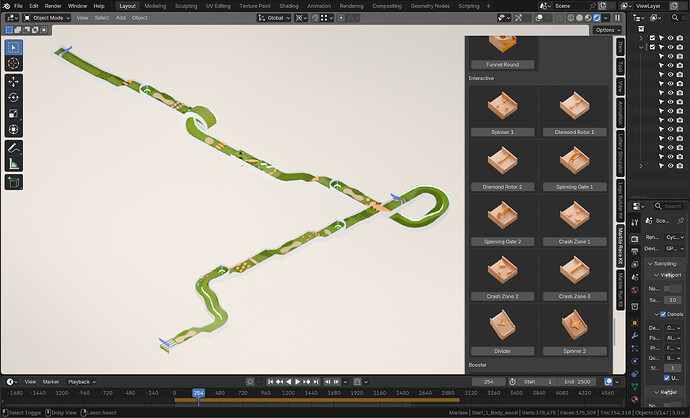Click the Blender logo menu icon

[7, 6]
